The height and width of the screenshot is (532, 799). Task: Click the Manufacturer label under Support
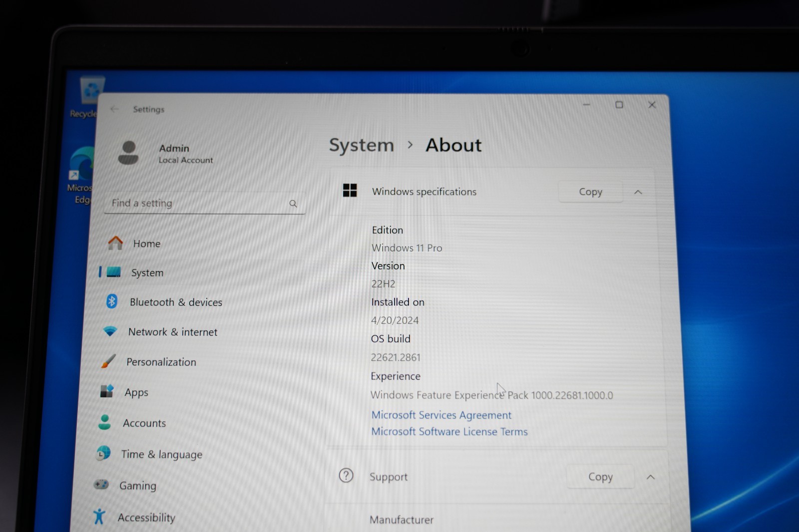pyautogui.click(x=401, y=520)
